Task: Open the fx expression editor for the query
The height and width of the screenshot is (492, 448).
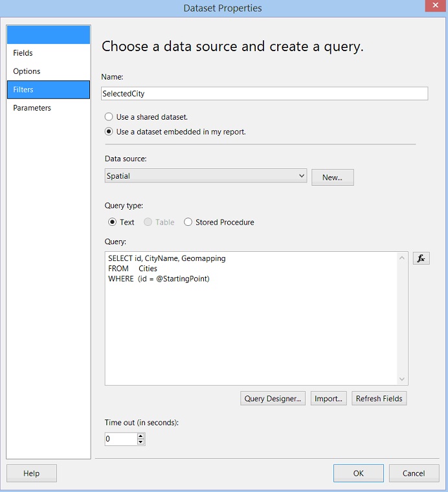Action: point(421,258)
